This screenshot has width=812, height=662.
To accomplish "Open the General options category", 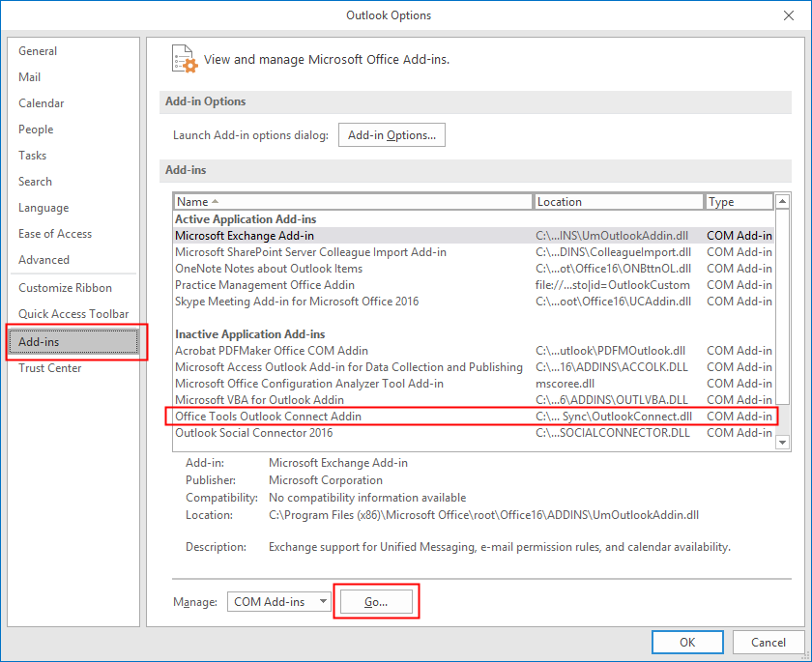I will tap(38, 50).
